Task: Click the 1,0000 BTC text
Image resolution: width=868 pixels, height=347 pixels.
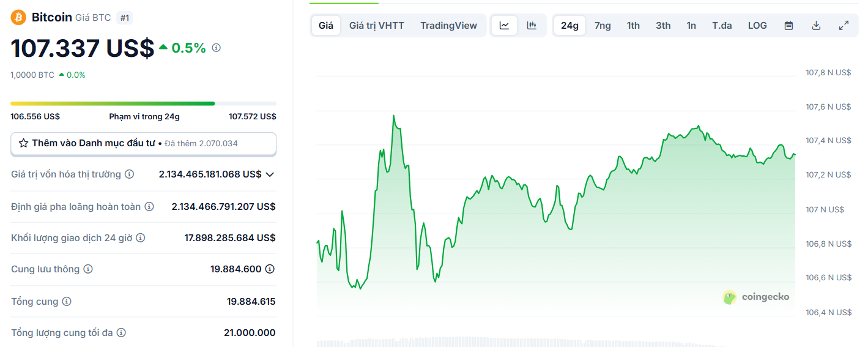Action: (32, 75)
